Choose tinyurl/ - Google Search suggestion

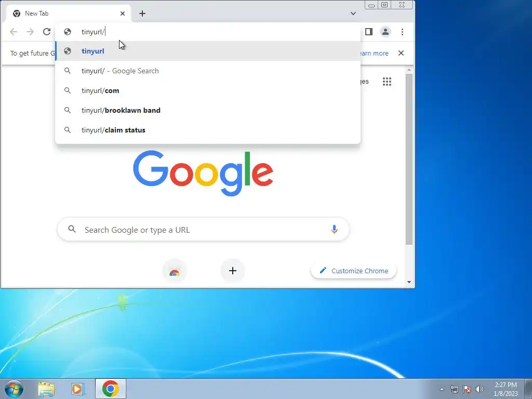[x=208, y=71]
